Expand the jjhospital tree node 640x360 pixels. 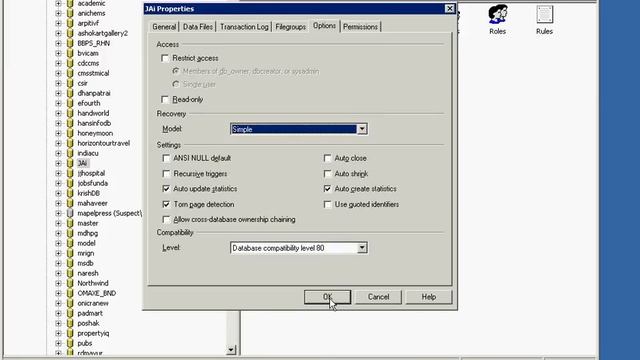58,173
